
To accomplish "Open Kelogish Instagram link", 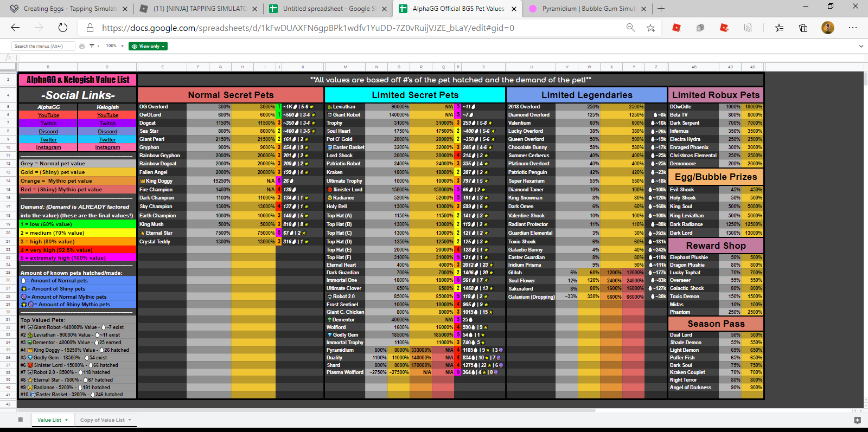I will pyautogui.click(x=107, y=147).
